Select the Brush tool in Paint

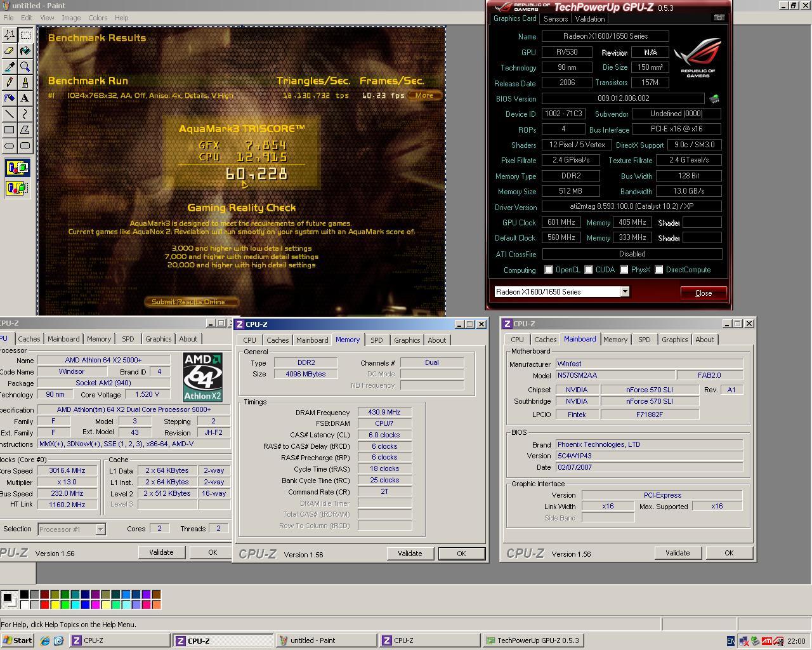(25, 83)
